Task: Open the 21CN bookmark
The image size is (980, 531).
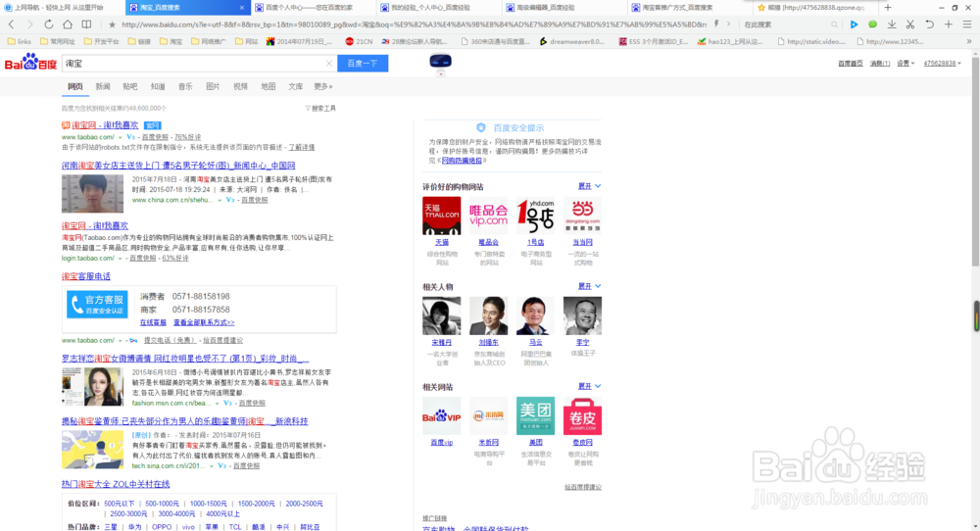Action: 359,41
